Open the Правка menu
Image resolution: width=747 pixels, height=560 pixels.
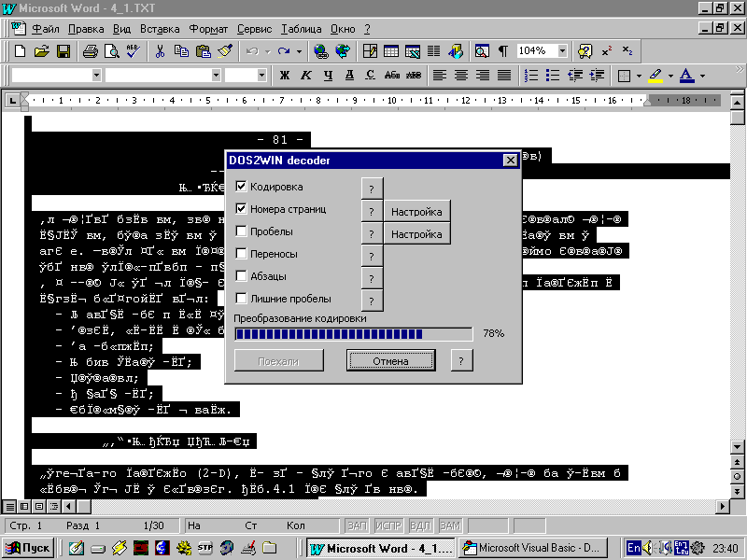click(x=86, y=29)
